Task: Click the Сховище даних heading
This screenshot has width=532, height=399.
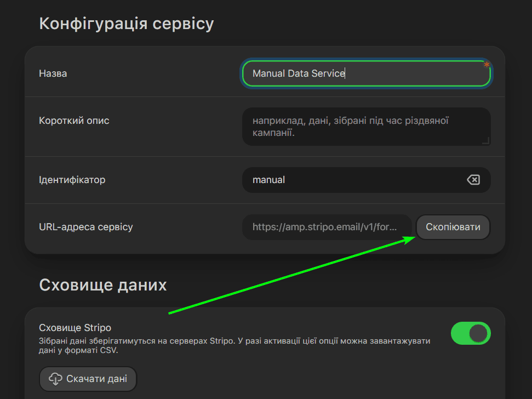Action: tap(102, 285)
